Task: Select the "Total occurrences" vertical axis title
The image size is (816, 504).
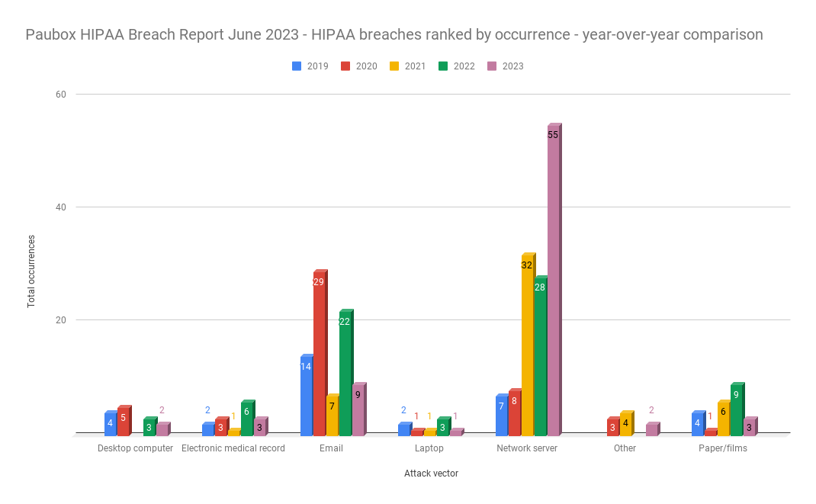Action: point(32,271)
